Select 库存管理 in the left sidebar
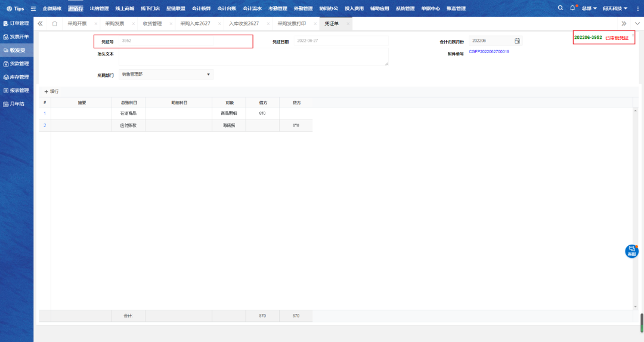 click(16, 77)
